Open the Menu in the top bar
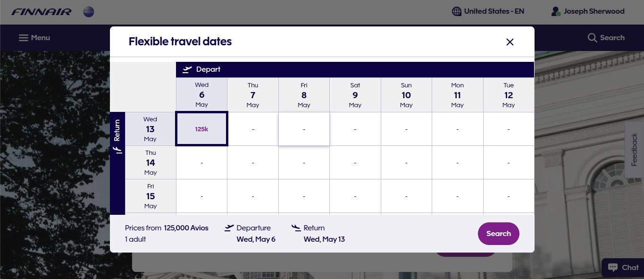This screenshot has width=644, height=279. click(33, 37)
